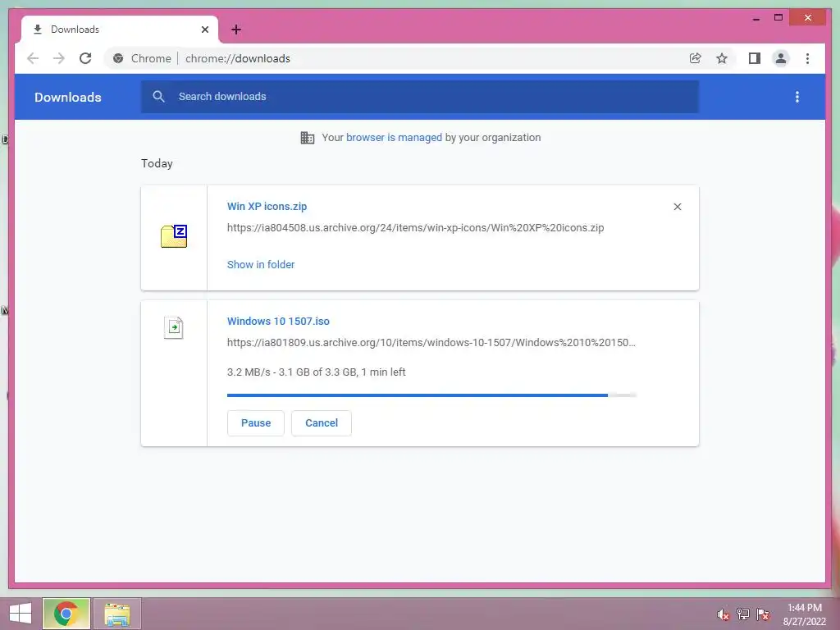Screen dimensions: 840x630
Task: Open the Win XP icons.zip file link
Action: [267, 206]
